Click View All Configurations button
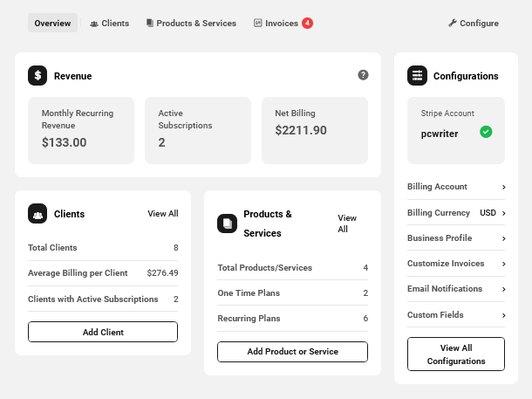This screenshot has height=399, width=532. point(456,354)
